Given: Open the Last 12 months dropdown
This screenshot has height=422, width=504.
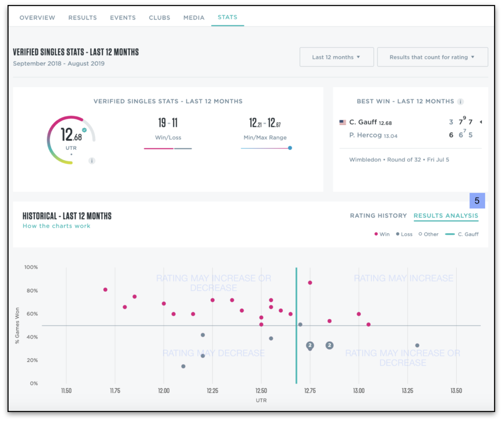Looking at the screenshot, I should click(336, 57).
